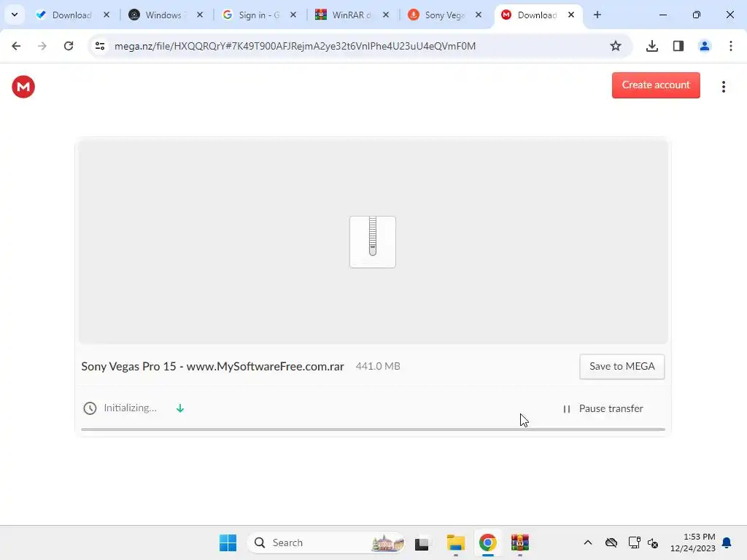The image size is (747, 560).
Task: Open a new browser tab
Action: (x=597, y=15)
